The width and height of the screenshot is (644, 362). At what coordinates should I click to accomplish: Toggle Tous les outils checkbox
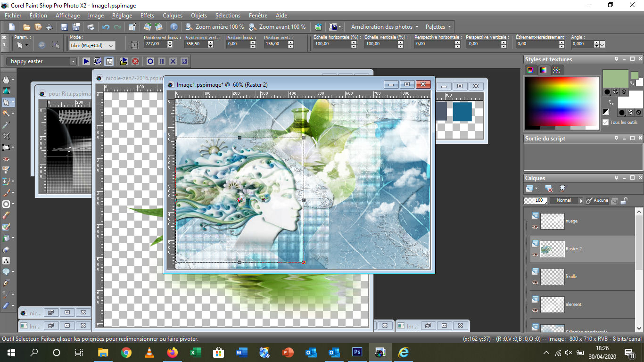click(606, 122)
